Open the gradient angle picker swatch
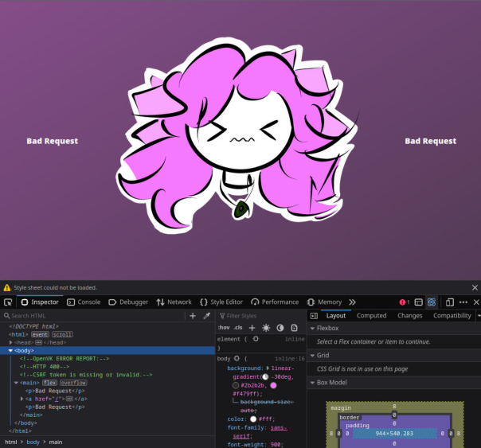This screenshot has width=481, height=448. (x=265, y=376)
